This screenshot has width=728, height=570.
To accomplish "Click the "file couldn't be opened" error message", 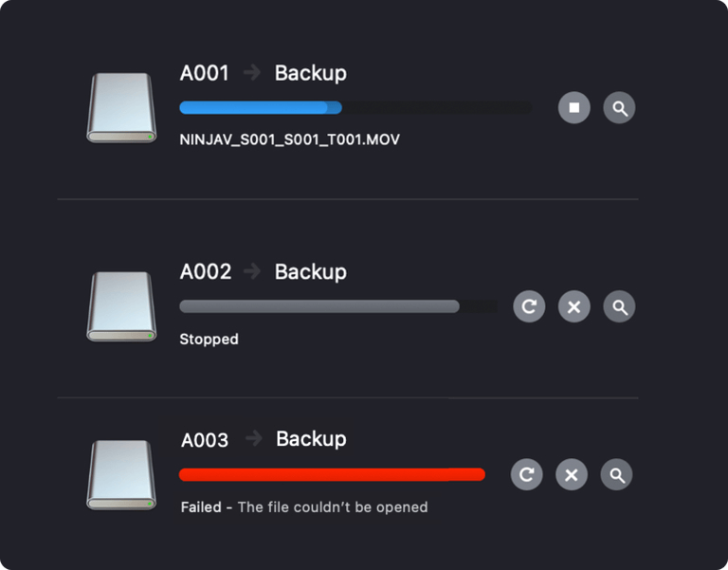I will (332, 507).
